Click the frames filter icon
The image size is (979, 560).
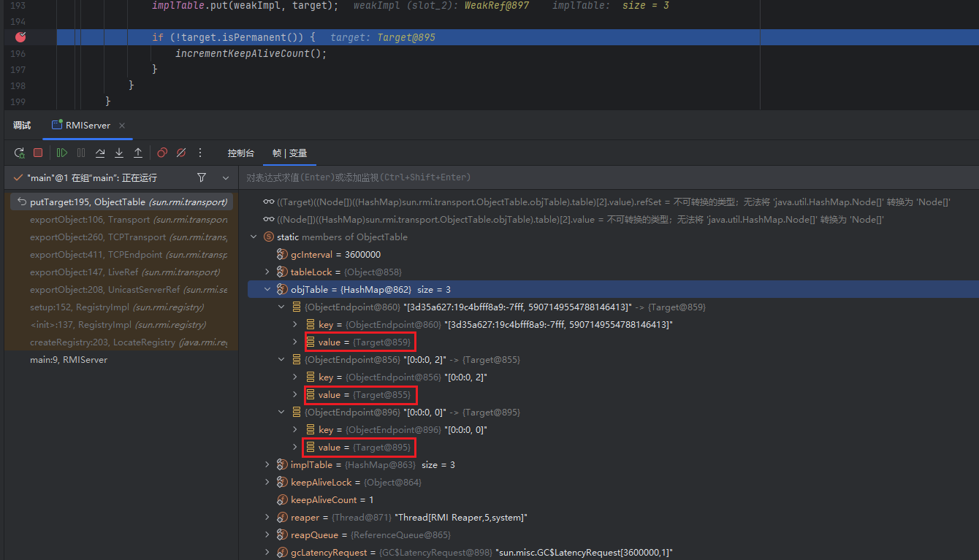coord(202,177)
